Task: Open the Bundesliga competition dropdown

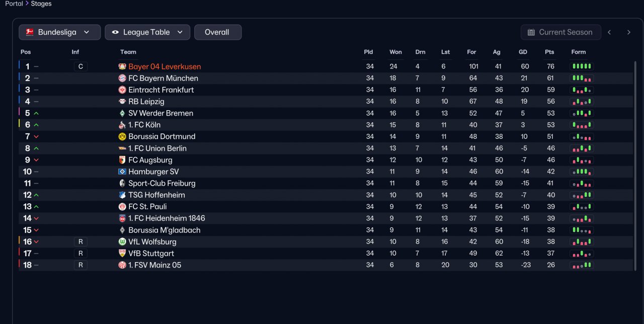Action: 60,32
